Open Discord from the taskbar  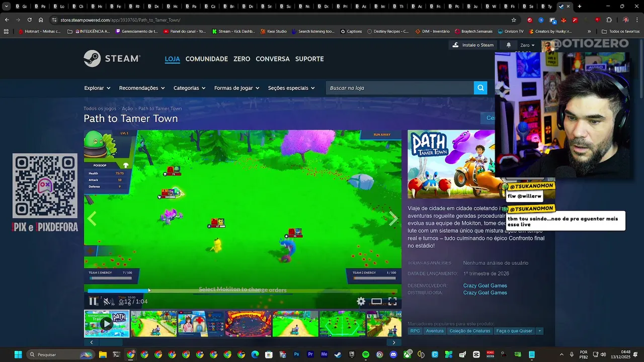click(x=393, y=354)
